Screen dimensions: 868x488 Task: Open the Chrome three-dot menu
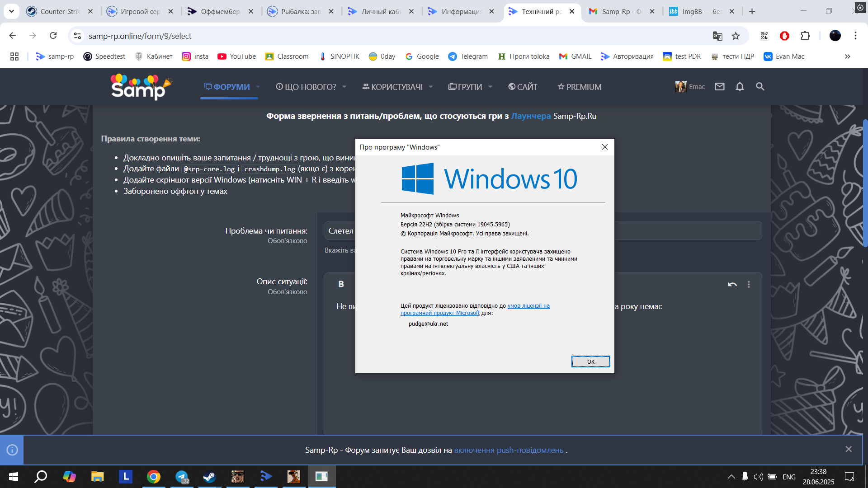(x=855, y=36)
